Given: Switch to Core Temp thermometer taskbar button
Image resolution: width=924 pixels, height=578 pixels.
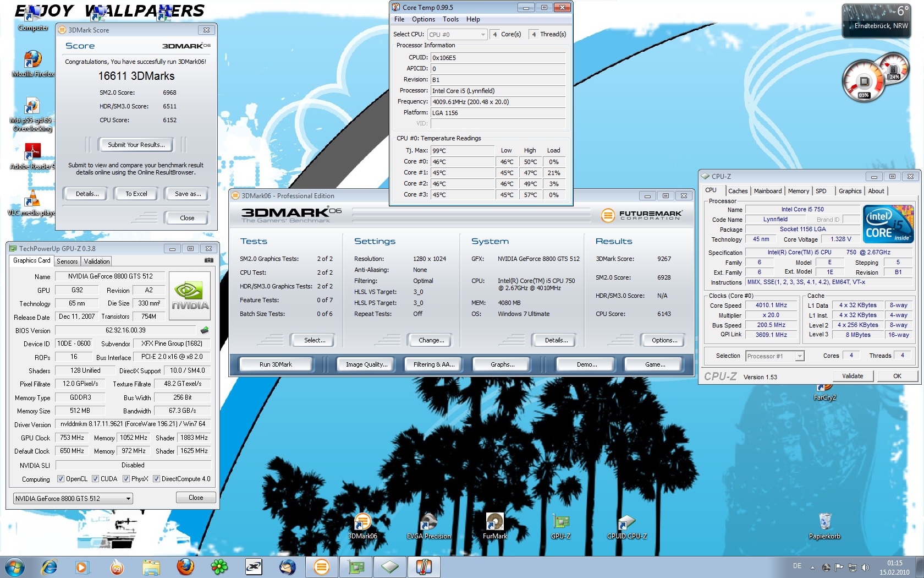Looking at the screenshot, I should click(x=424, y=567).
